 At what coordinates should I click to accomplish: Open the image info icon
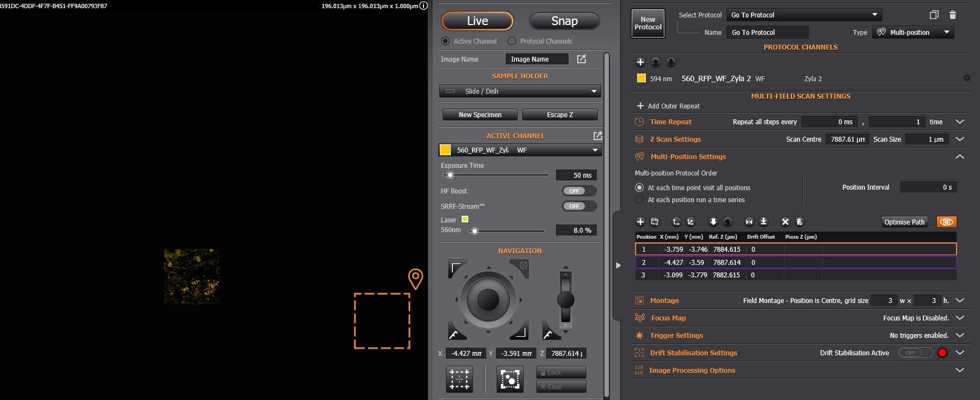pos(424,6)
